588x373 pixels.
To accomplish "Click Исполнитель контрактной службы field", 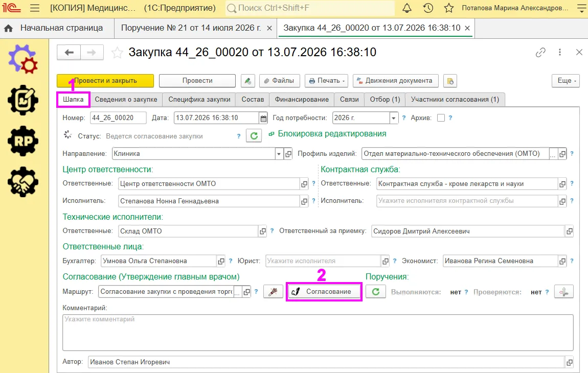I will coord(467,201).
